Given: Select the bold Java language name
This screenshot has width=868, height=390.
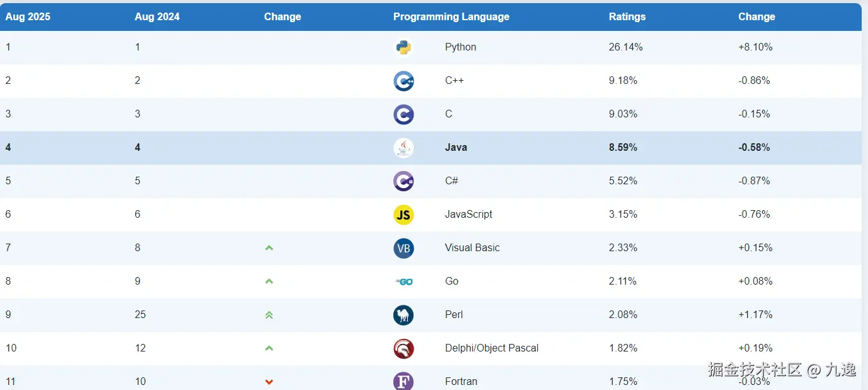Looking at the screenshot, I should [456, 148].
